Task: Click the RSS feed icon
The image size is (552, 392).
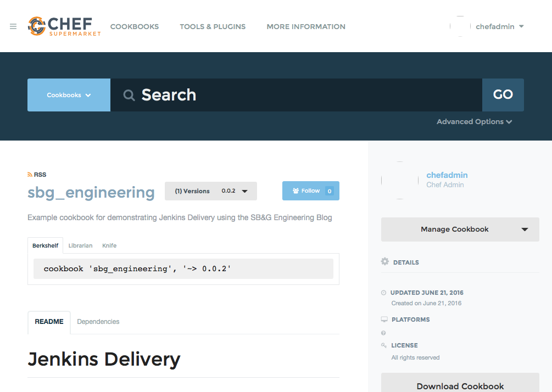Action: [x=30, y=175]
